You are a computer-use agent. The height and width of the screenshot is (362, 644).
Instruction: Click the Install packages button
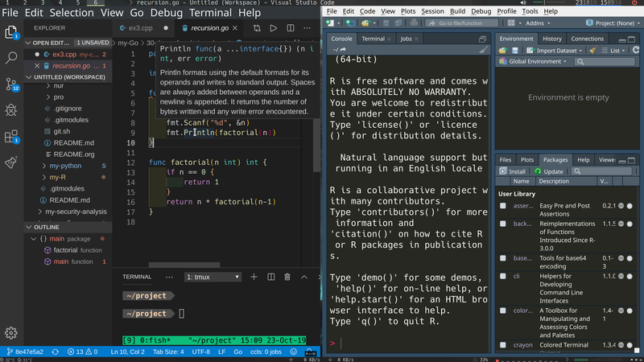pyautogui.click(x=512, y=171)
